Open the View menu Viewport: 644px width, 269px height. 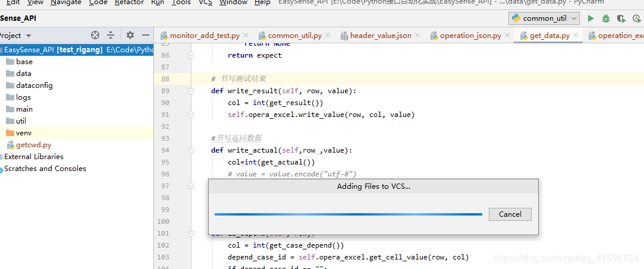(35, 2)
